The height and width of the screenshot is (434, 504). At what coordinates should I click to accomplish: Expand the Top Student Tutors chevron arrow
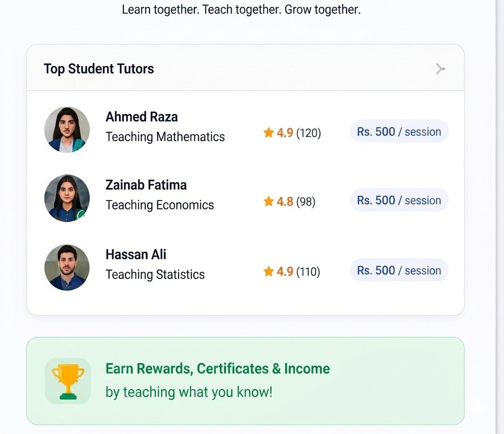click(x=440, y=69)
